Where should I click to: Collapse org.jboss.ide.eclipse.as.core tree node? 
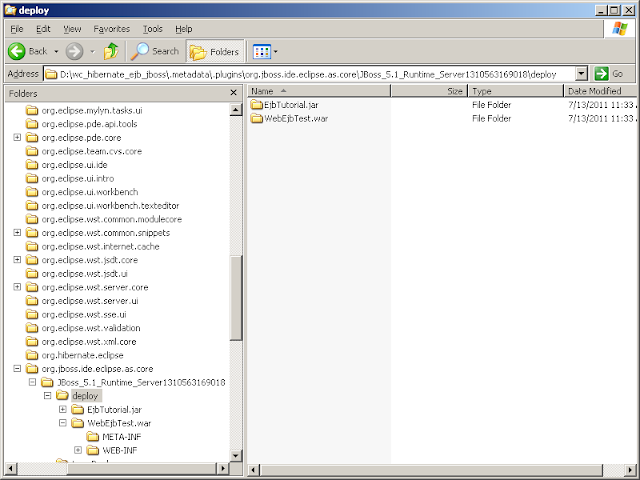[17, 369]
